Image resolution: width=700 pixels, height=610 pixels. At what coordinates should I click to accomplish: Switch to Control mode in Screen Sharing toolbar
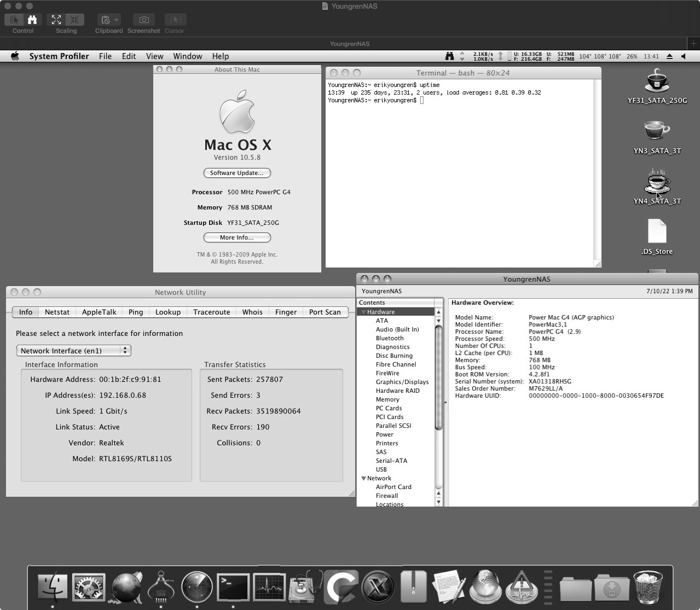point(14,20)
